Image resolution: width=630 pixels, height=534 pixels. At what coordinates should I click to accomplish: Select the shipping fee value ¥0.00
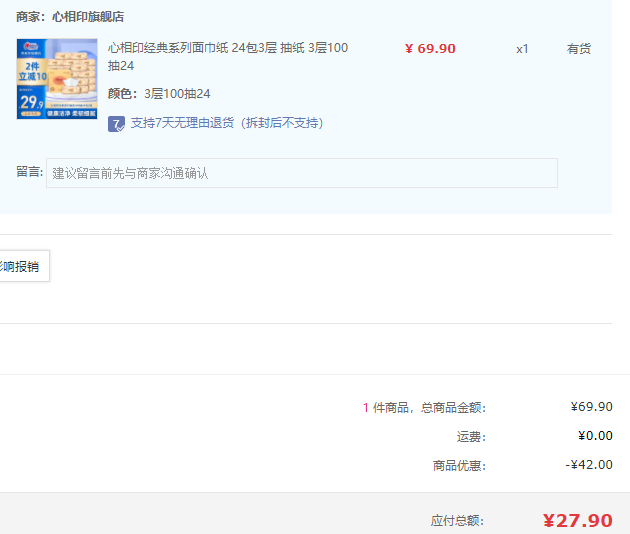click(x=595, y=436)
